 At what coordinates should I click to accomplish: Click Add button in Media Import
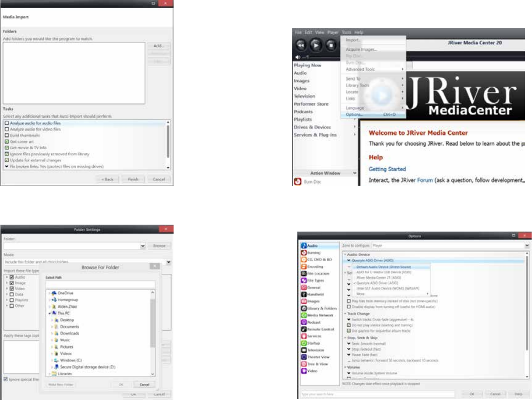[x=159, y=45]
